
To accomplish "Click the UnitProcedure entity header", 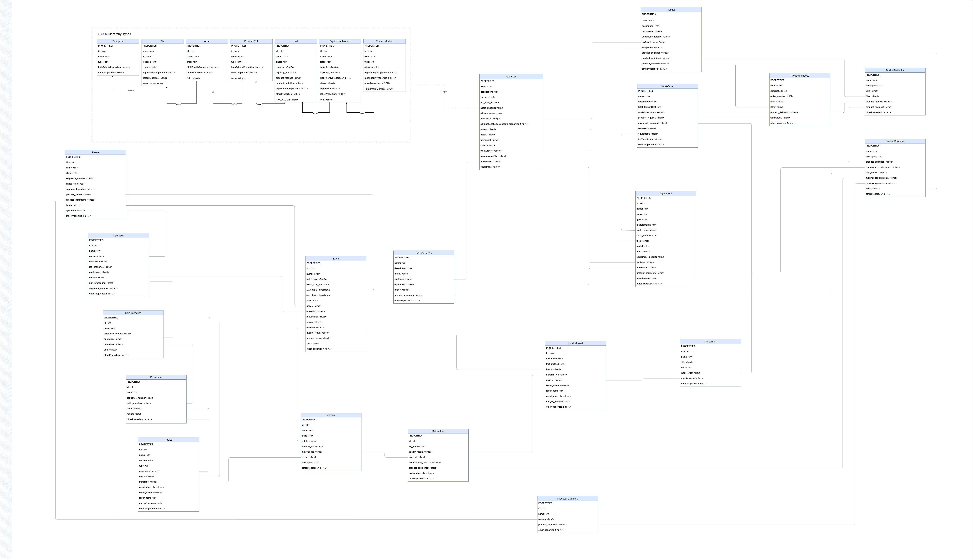I will (x=133, y=313).
